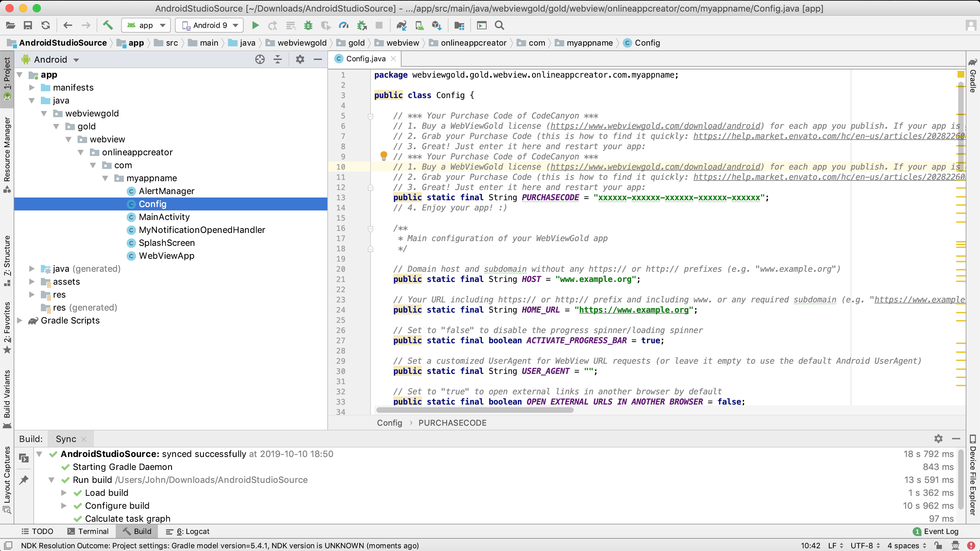This screenshot has height=551, width=980.
Task: Expand the assets folder
Action: [x=32, y=282]
